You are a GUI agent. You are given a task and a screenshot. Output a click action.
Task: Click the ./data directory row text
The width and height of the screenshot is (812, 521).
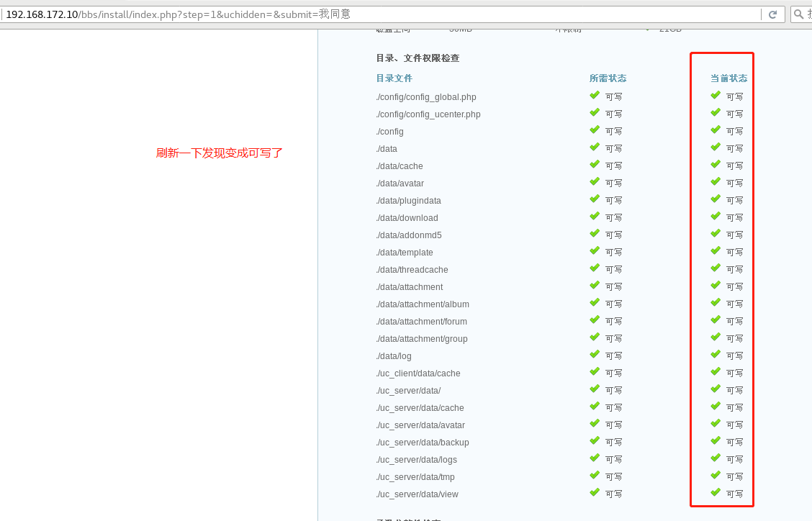pos(387,149)
